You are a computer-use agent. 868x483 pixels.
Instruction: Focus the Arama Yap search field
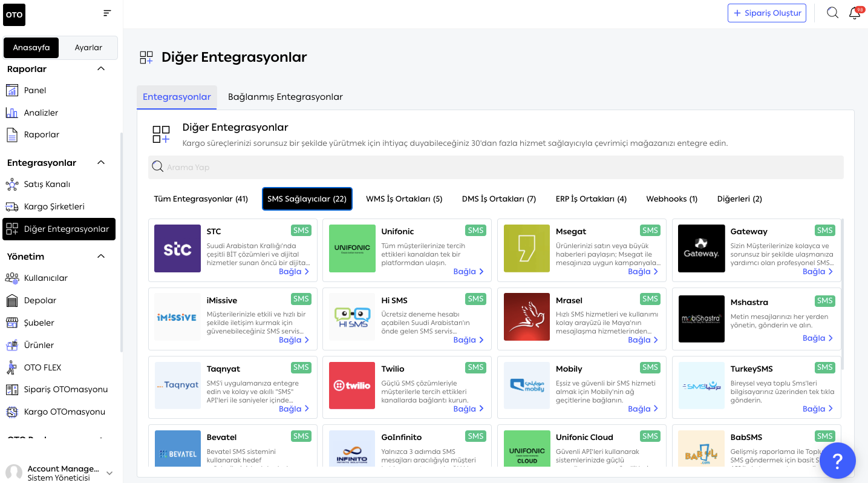496,167
